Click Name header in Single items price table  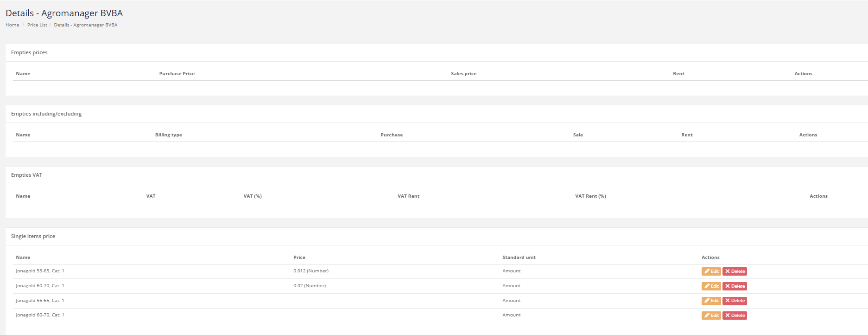coord(23,258)
